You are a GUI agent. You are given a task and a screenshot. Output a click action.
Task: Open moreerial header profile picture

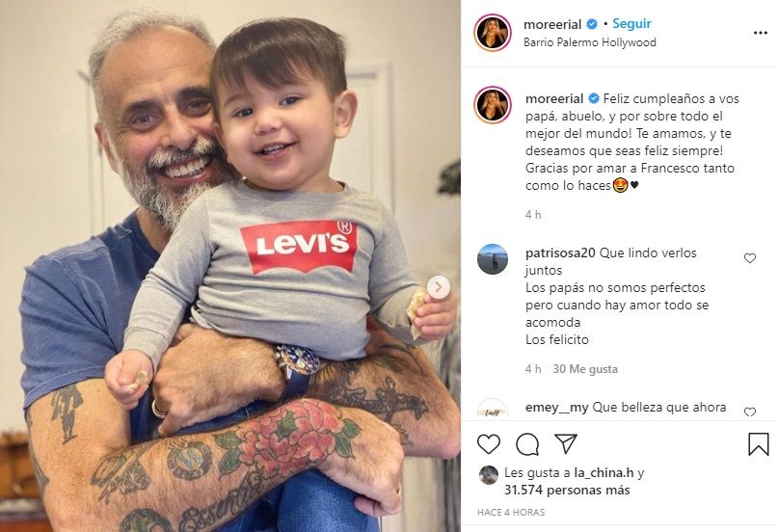click(x=493, y=32)
